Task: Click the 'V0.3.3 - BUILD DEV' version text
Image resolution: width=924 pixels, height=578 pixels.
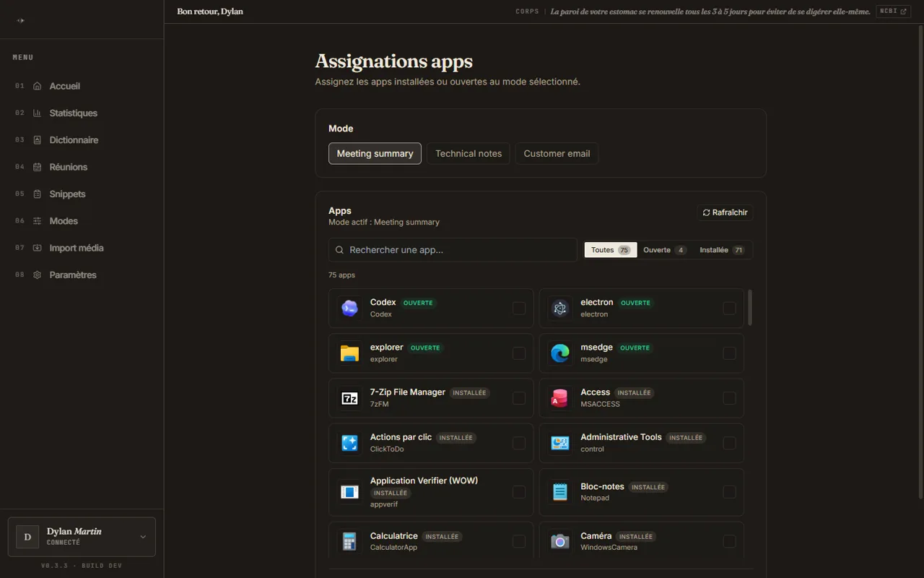Action: point(82,566)
